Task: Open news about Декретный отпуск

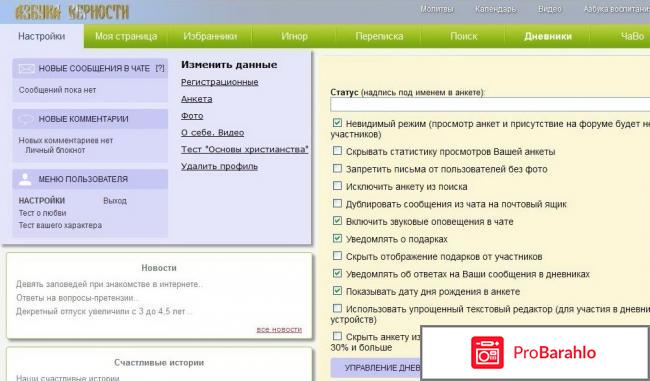Action: pos(104,311)
